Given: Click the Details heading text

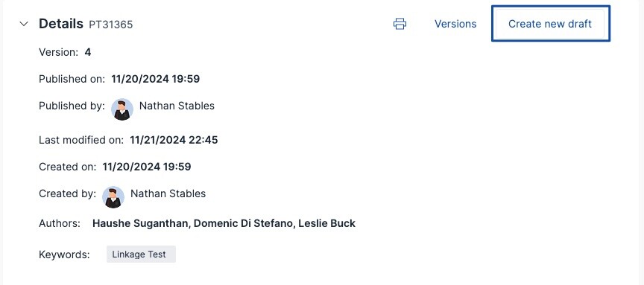Looking at the screenshot, I should (61, 24).
